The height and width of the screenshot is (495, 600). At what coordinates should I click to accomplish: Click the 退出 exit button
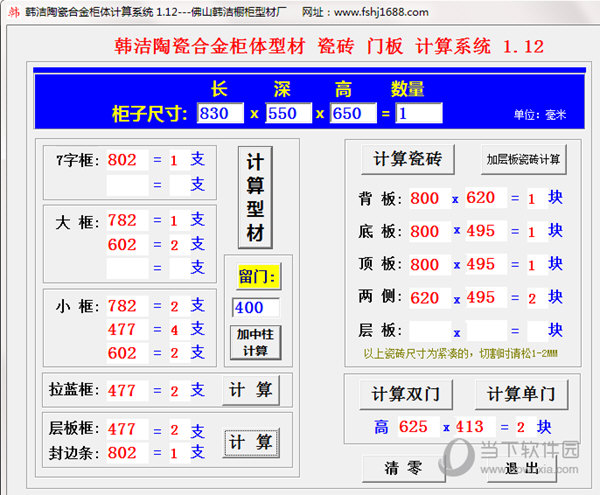522,469
